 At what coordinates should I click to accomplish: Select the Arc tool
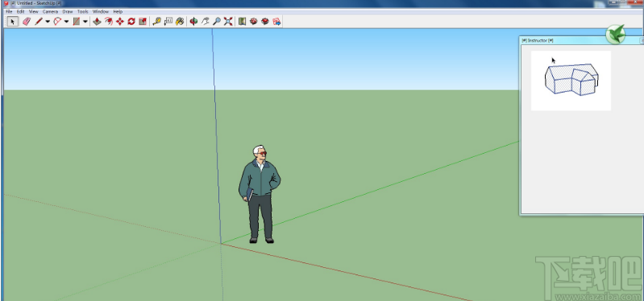pos(57,21)
